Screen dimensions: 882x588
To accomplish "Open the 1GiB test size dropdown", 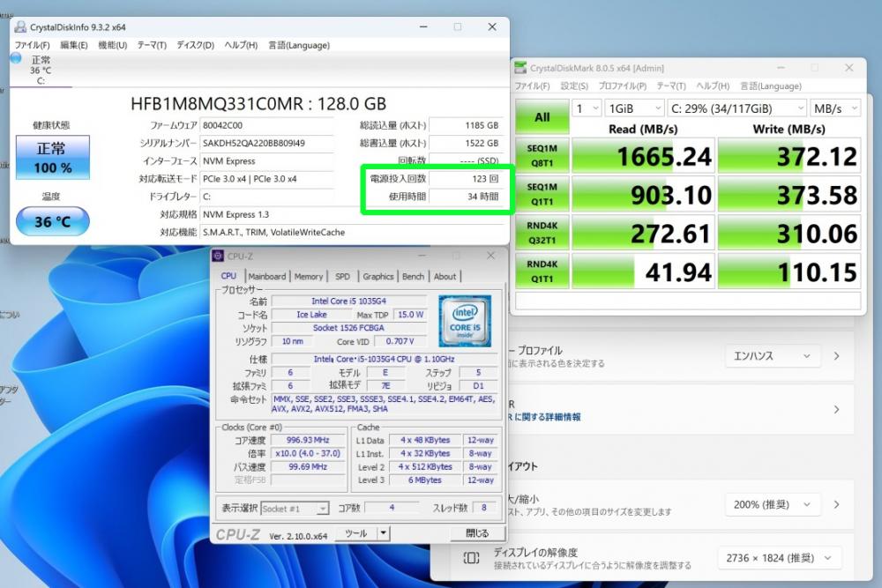I will pyautogui.click(x=634, y=108).
